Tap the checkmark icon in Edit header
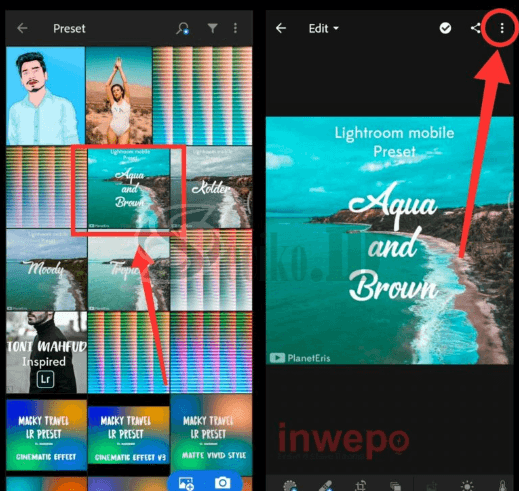 (x=445, y=28)
